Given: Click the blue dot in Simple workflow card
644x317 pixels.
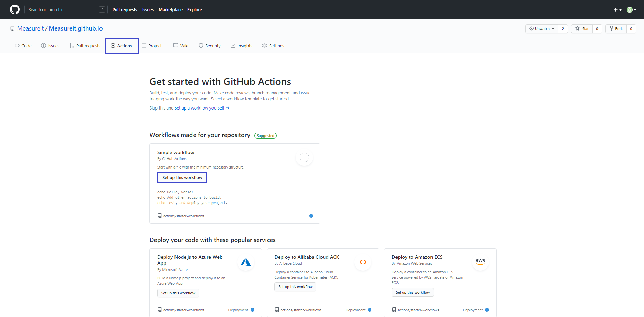Looking at the screenshot, I should [311, 216].
